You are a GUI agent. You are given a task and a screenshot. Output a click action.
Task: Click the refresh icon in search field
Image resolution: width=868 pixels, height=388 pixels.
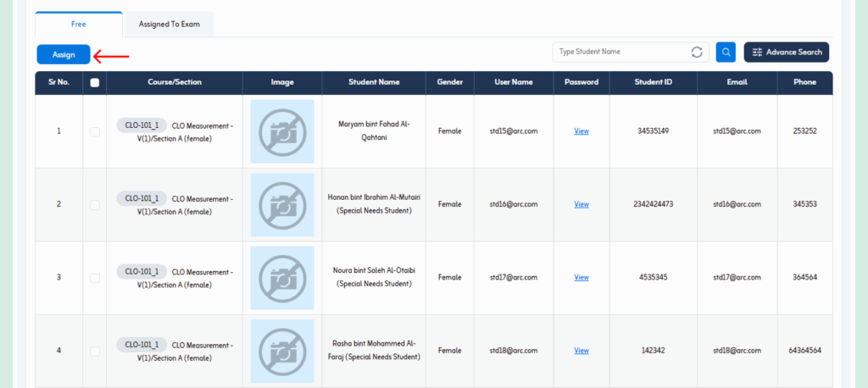point(697,53)
